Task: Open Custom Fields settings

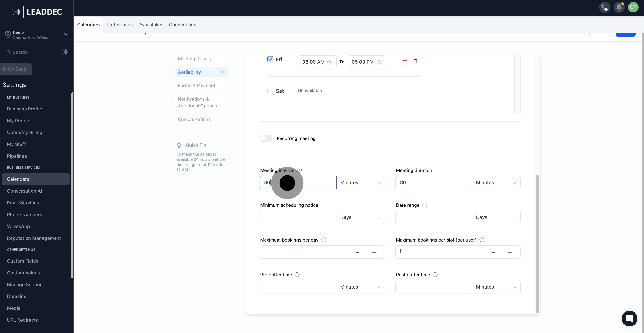Action: [x=23, y=261]
